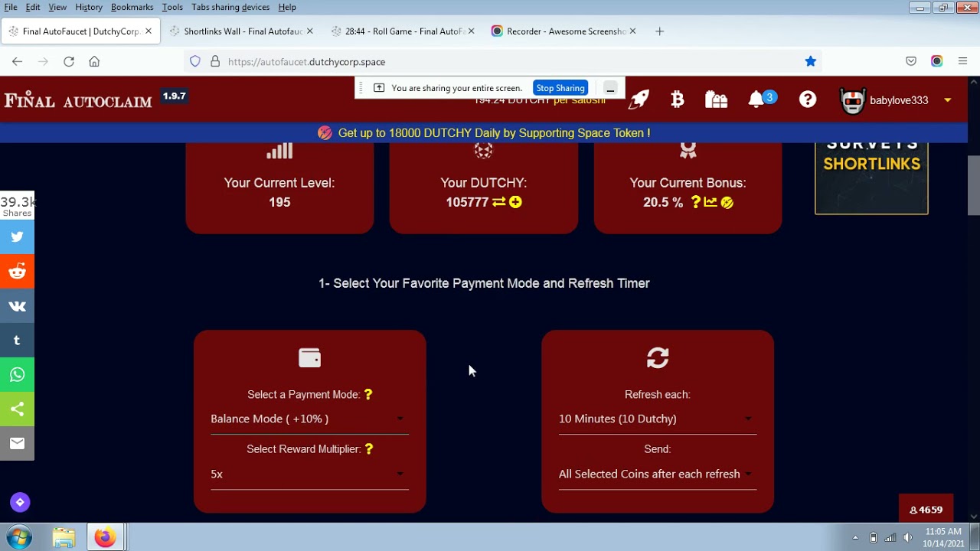Share on WhatsApp from side bar

(17, 375)
